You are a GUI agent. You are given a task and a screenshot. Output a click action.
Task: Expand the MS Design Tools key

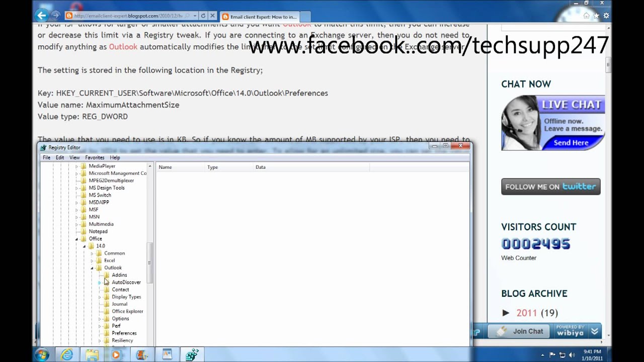(x=77, y=188)
